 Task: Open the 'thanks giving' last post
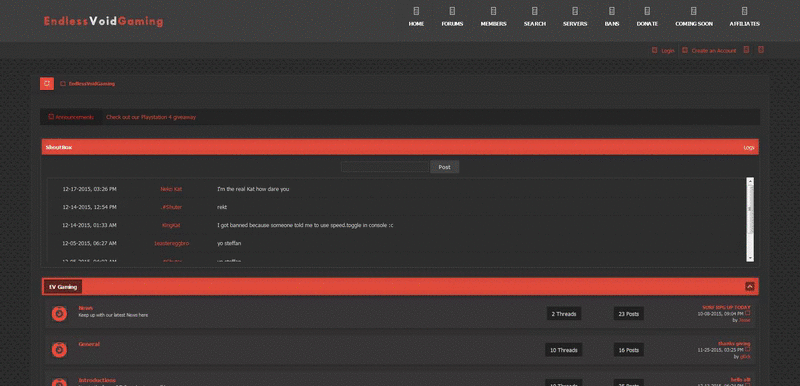(734, 344)
